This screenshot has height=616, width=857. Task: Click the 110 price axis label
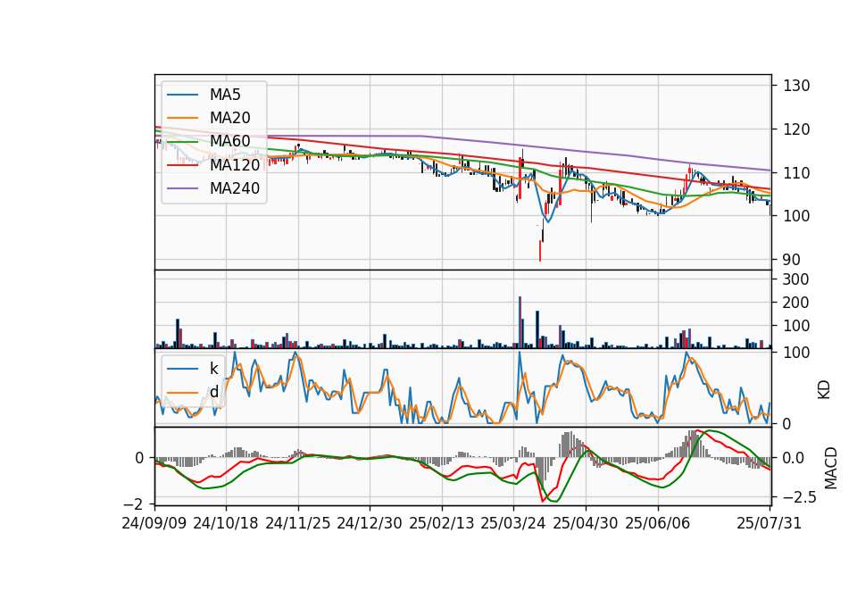(x=797, y=173)
